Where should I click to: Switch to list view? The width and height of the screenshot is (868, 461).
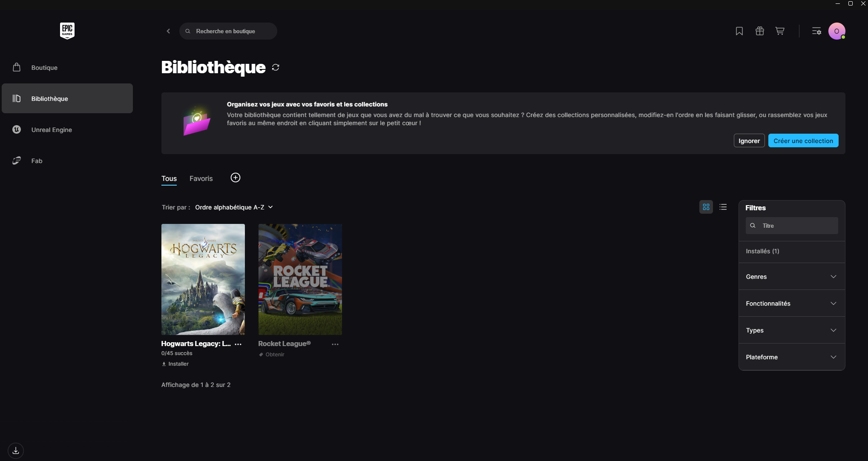(x=723, y=207)
